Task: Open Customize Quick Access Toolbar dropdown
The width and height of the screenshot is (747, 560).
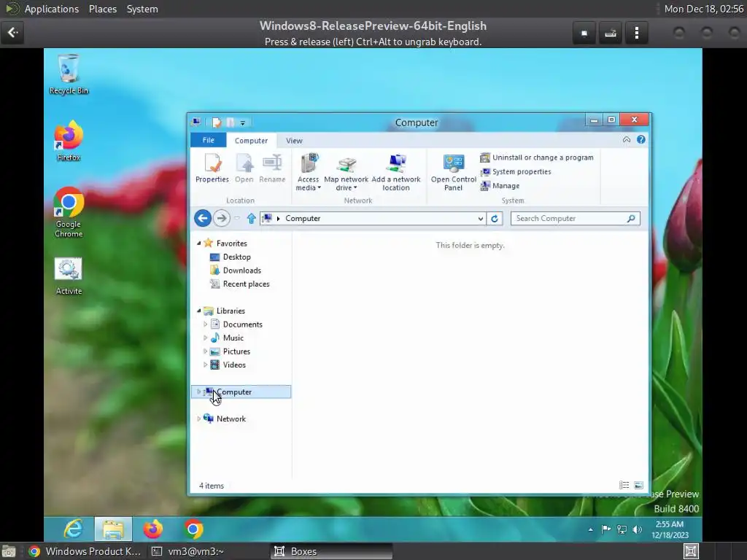Action: click(242, 122)
